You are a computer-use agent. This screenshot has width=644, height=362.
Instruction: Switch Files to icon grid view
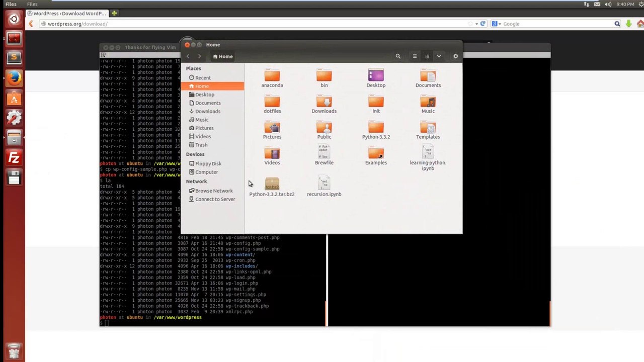pyautogui.click(x=427, y=56)
